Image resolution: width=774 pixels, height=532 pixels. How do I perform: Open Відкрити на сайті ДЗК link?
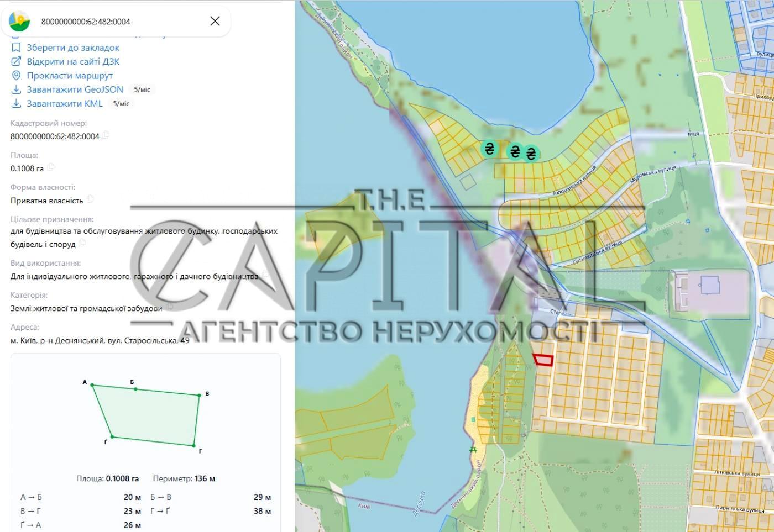coord(73,61)
